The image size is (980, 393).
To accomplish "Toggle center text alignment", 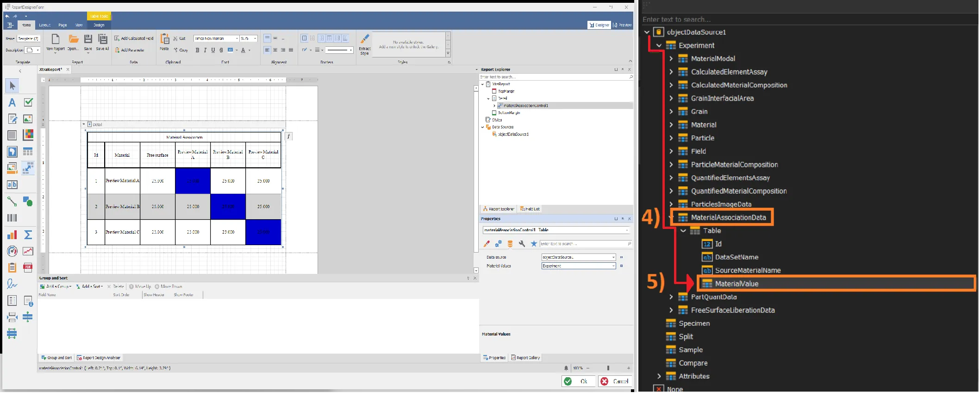I will 275,50.
